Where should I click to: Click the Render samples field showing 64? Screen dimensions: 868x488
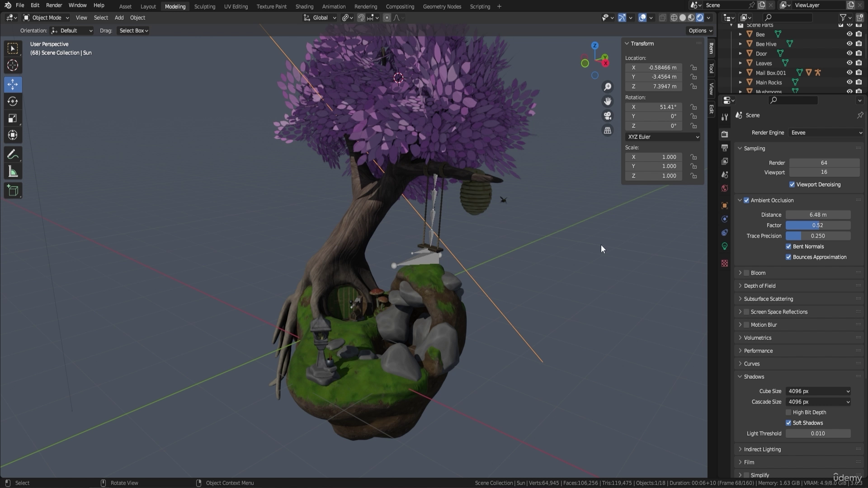[824, 163]
